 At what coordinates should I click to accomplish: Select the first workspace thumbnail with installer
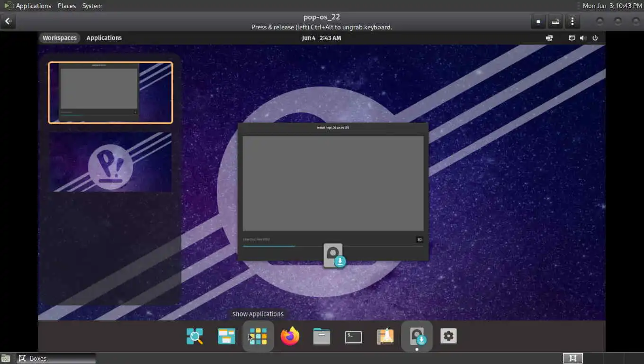coord(110,93)
